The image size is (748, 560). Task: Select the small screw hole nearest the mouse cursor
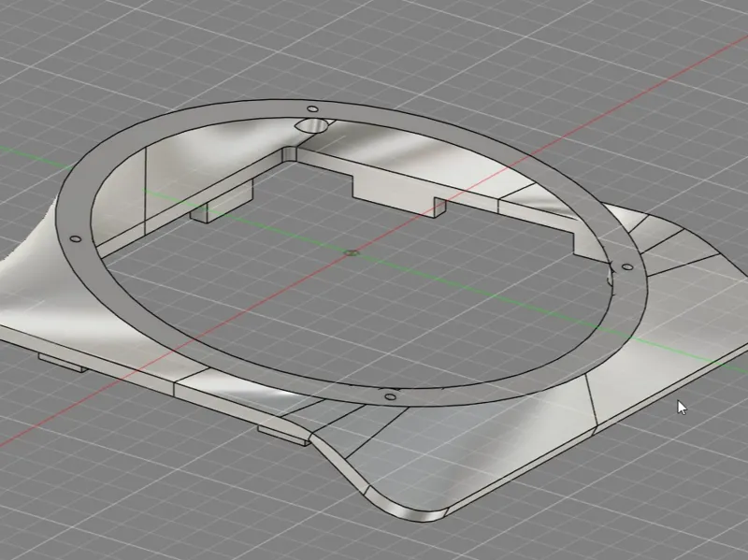(x=627, y=267)
